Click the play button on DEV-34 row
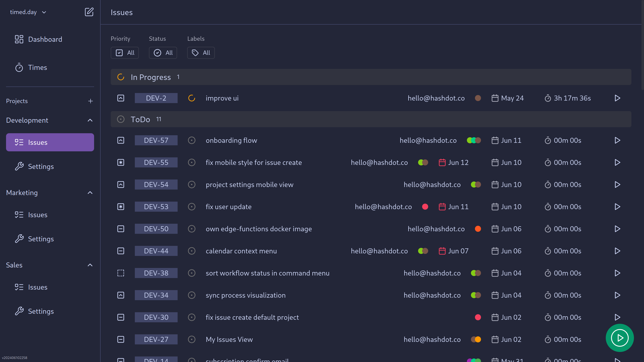 pyautogui.click(x=618, y=295)
